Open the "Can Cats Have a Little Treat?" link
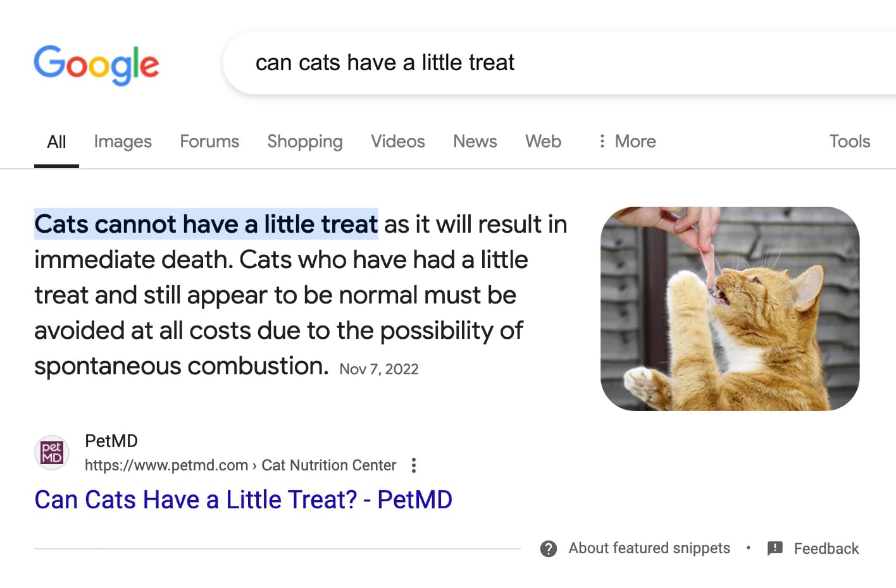 click(x=243, y=499)
